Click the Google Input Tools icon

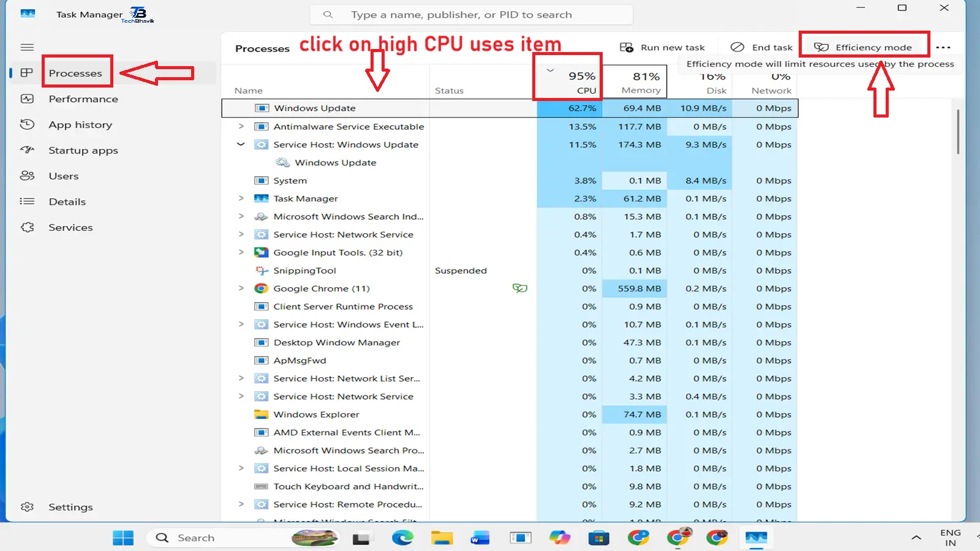[x=262, y=252]
